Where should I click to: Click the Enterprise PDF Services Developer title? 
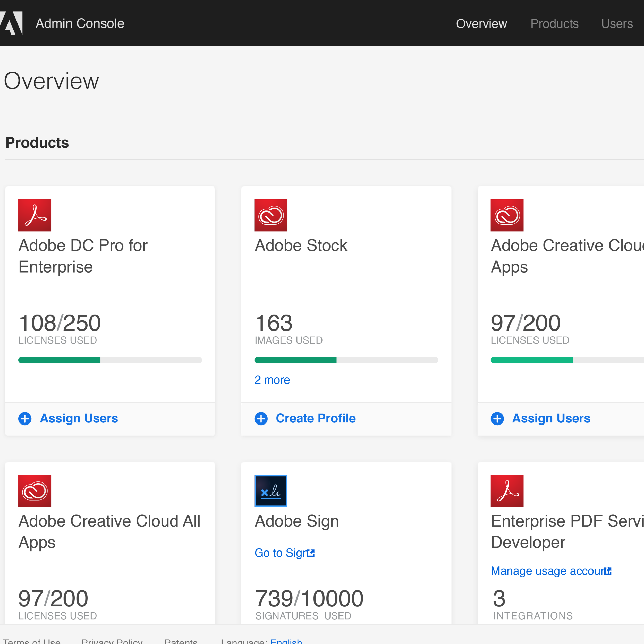567,532
